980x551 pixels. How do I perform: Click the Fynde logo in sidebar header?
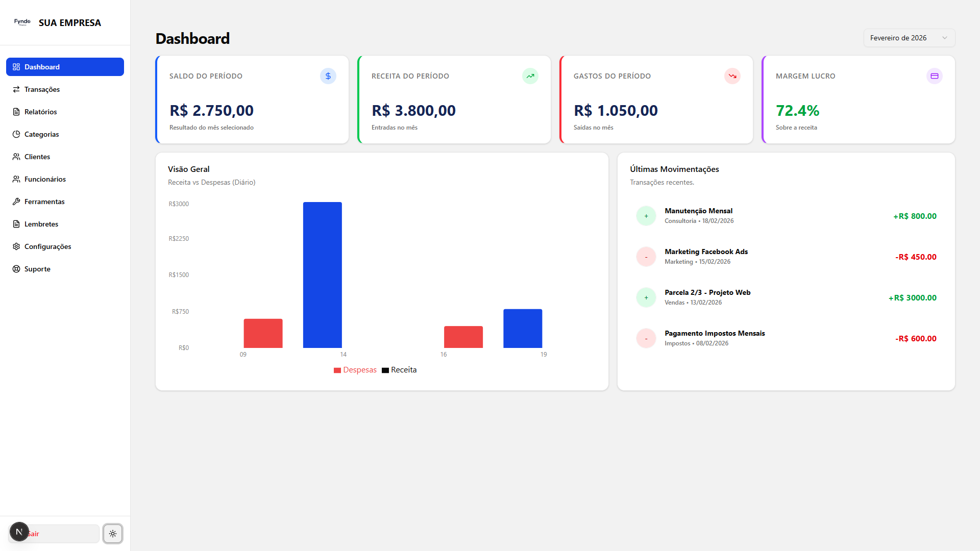(x=22, y=22)
